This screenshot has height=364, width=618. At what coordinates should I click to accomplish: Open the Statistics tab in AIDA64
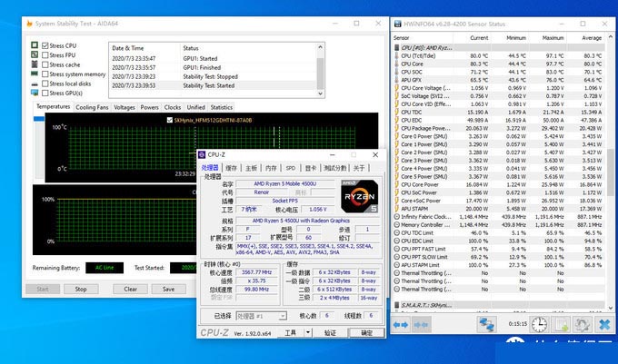point(222,107)
